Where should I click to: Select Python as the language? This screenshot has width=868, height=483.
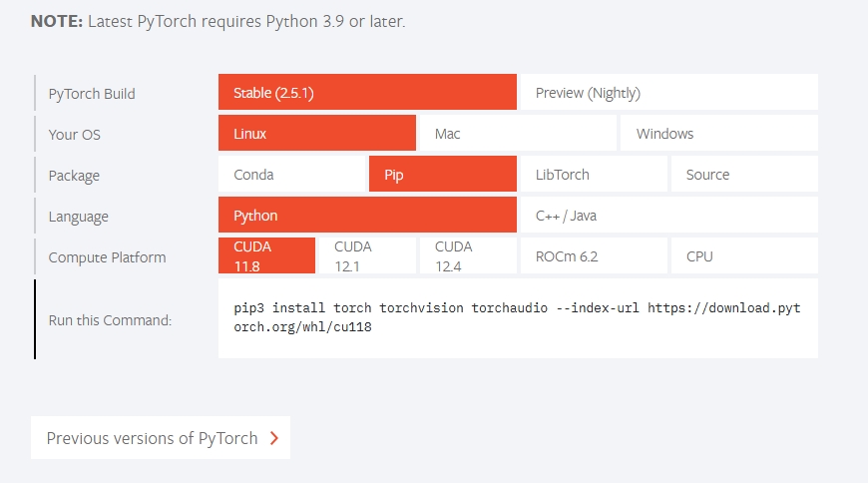click(367, 216)
